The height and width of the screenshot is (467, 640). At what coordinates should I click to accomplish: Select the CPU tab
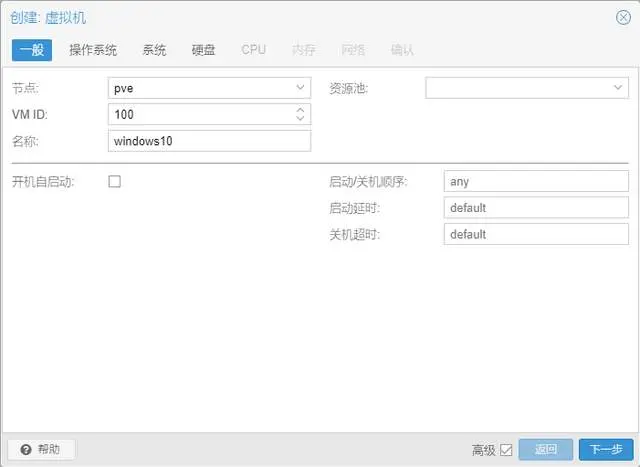[x=253, y=50]
